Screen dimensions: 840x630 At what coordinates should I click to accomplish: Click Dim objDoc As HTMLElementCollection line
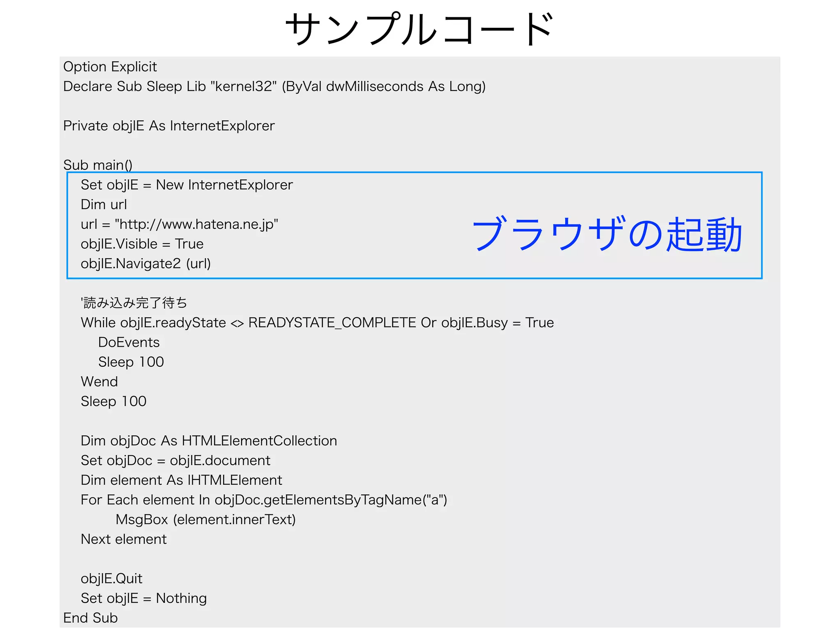pos(209,441)
